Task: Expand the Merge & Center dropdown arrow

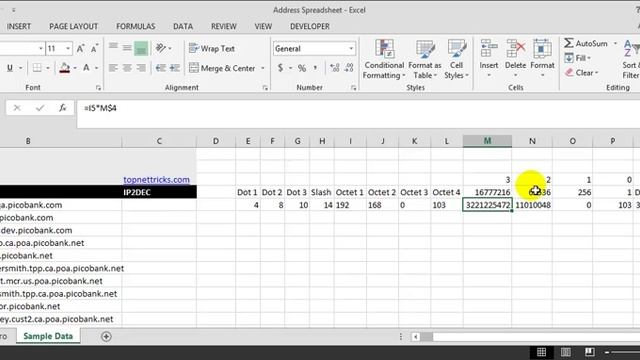Action: (x=263, y=68)
